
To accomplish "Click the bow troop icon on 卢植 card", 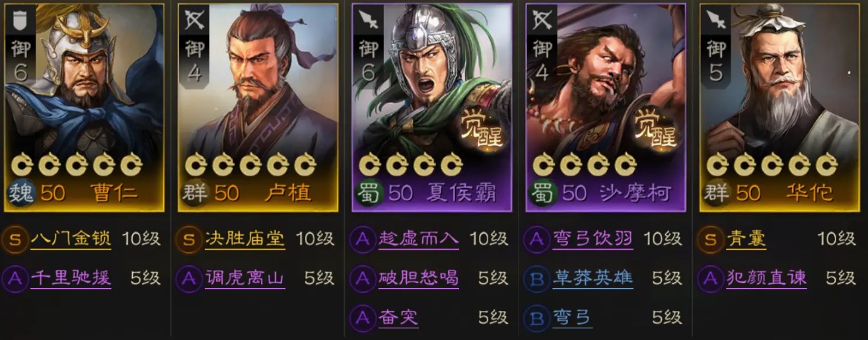I will (x=194, y=21).
